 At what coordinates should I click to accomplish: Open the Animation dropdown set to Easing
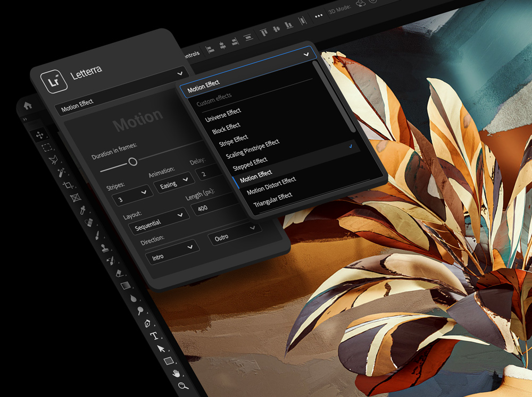click(x=173, y=182)
